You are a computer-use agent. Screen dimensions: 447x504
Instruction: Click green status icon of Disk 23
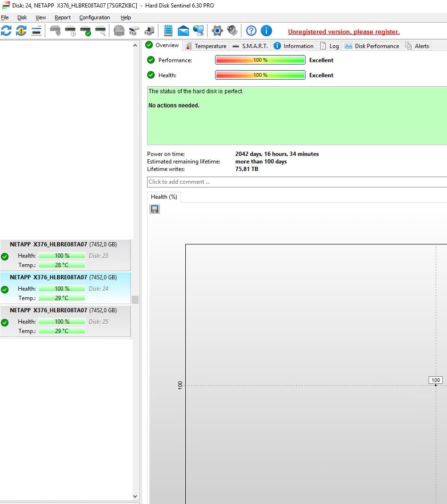tap(5, 257)
